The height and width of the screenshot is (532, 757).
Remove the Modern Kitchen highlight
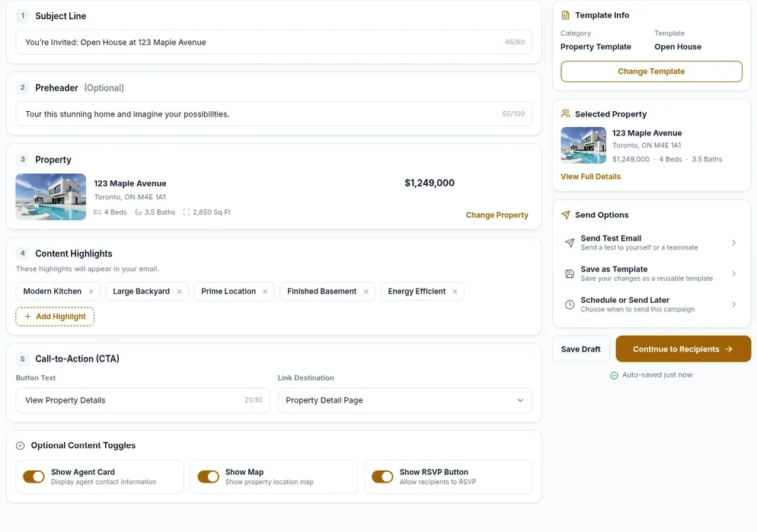[x=91, y=291]
